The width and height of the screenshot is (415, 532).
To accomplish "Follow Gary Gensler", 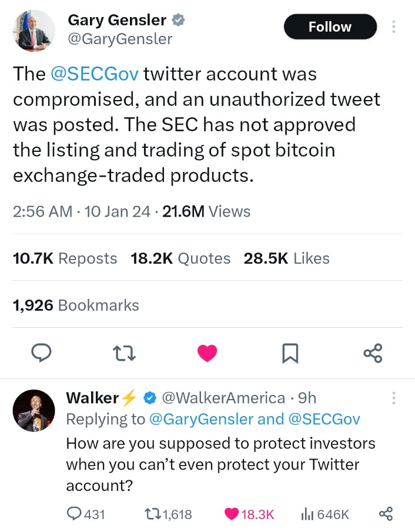I will pyautogui.click(x=330, y=27).
